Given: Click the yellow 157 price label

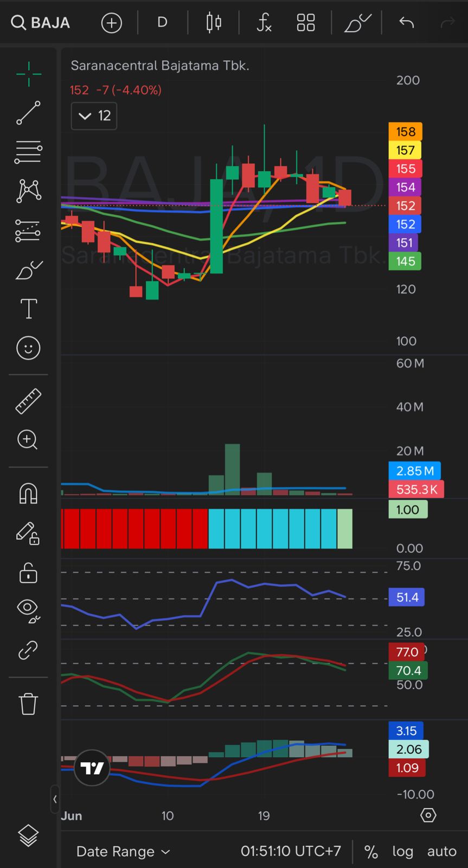Looking at the screenshot, I should (x=406, y=150).
